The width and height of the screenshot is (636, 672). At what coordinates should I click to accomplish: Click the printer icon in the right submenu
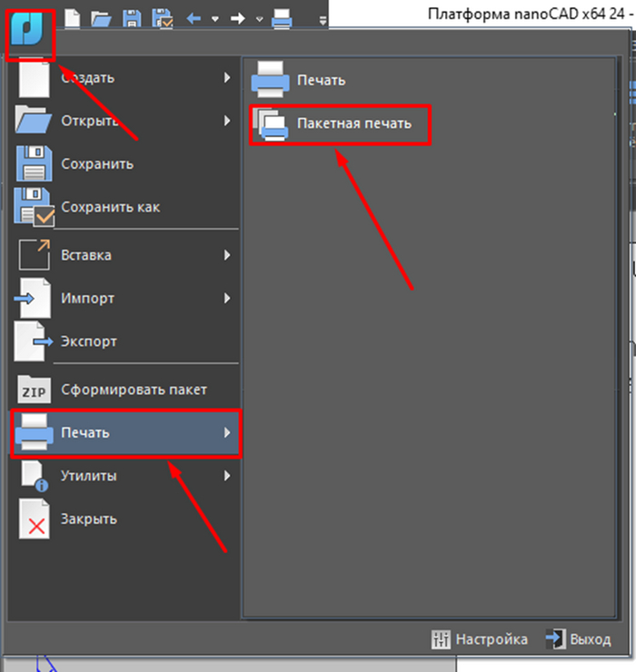pyautogui.click(x=270, y=80)
